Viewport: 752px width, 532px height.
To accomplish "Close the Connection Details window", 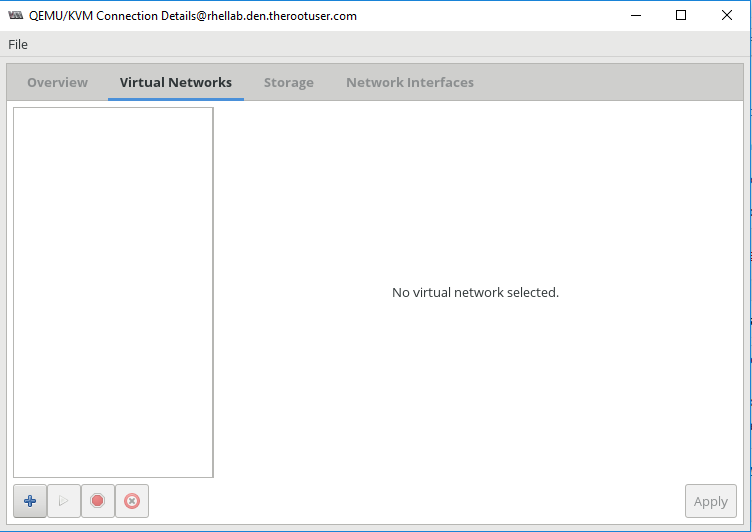I will click(727, 15).
